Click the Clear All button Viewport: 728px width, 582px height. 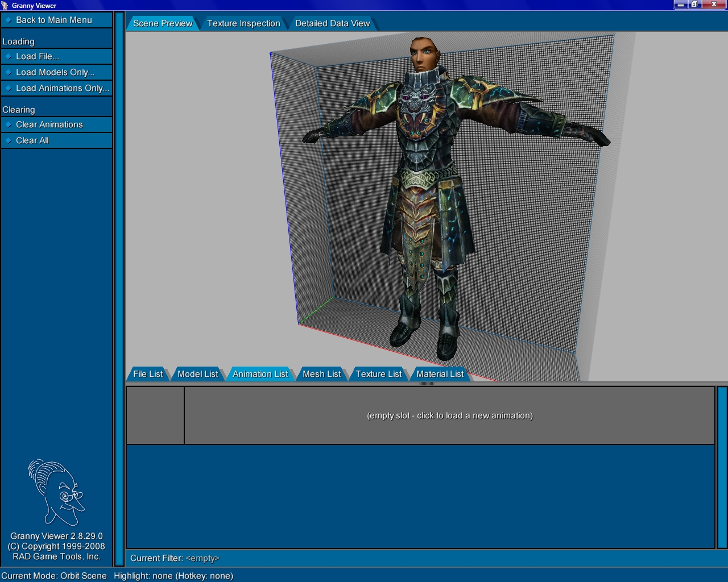point(57,140)
